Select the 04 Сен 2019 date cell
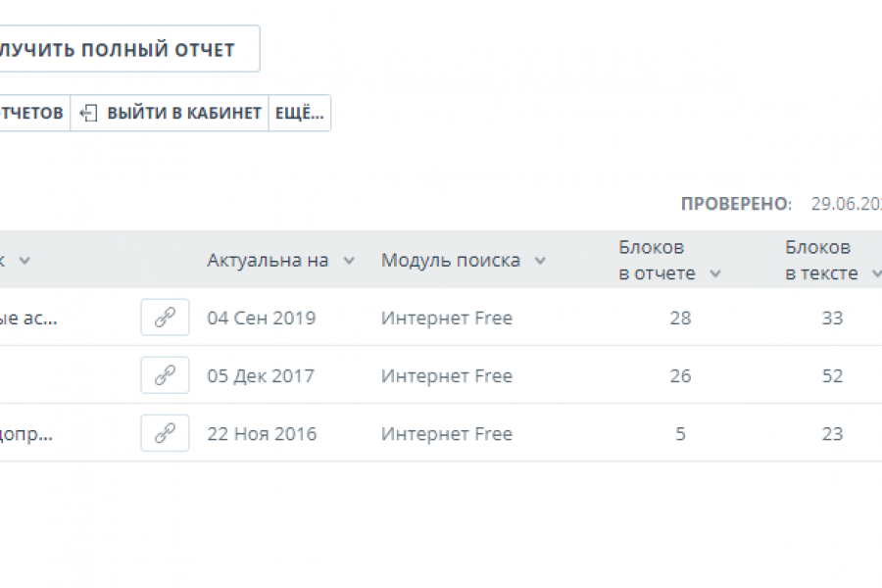The width and height of the screenshot is (882, 588). (x=261, y=318)
